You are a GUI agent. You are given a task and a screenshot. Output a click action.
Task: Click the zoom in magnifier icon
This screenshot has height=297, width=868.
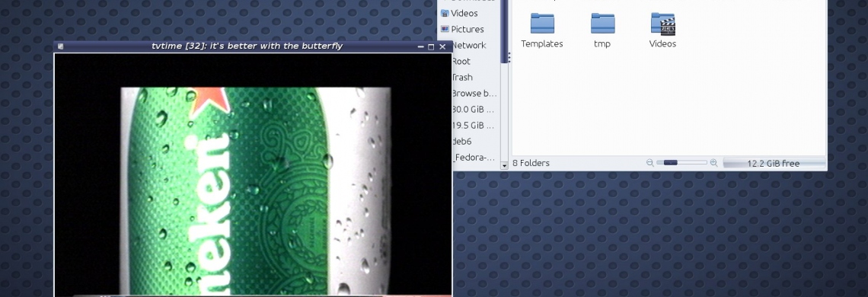[x=713, y=163]
